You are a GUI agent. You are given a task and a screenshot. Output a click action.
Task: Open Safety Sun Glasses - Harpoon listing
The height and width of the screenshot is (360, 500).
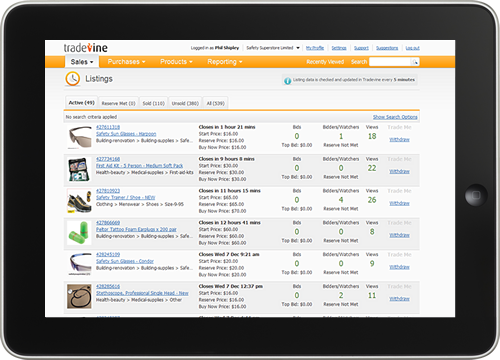(126, 134)
